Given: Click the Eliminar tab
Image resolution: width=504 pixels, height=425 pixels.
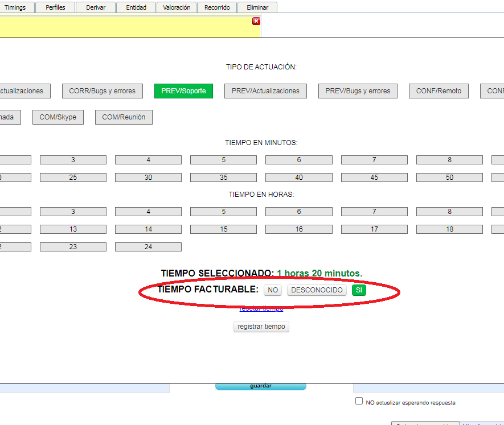Looking at the screenshot, I should click(257, 7).
